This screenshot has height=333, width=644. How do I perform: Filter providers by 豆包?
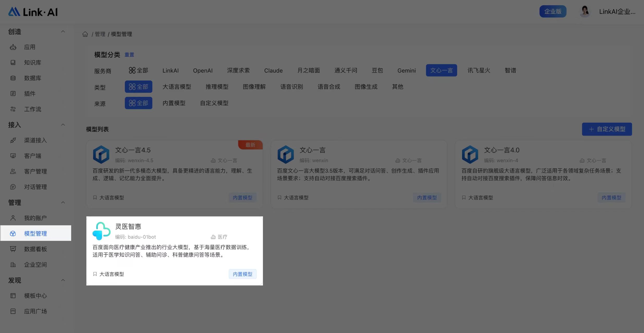pos(377,70)
